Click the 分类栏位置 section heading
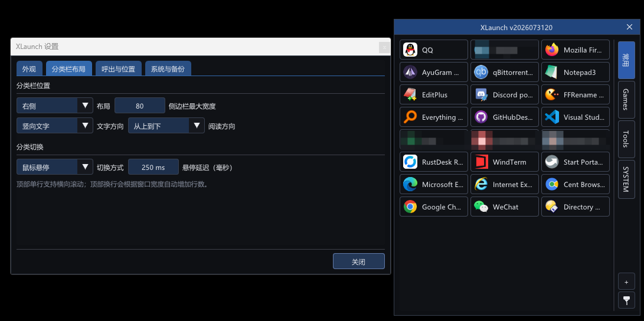The image size is (644, 321). (x=33, y=86)
